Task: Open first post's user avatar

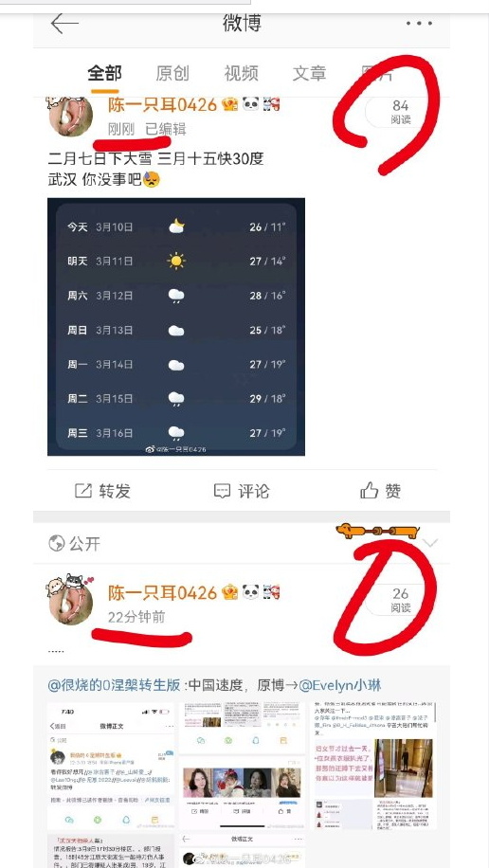Action: (x=70, y=116)
